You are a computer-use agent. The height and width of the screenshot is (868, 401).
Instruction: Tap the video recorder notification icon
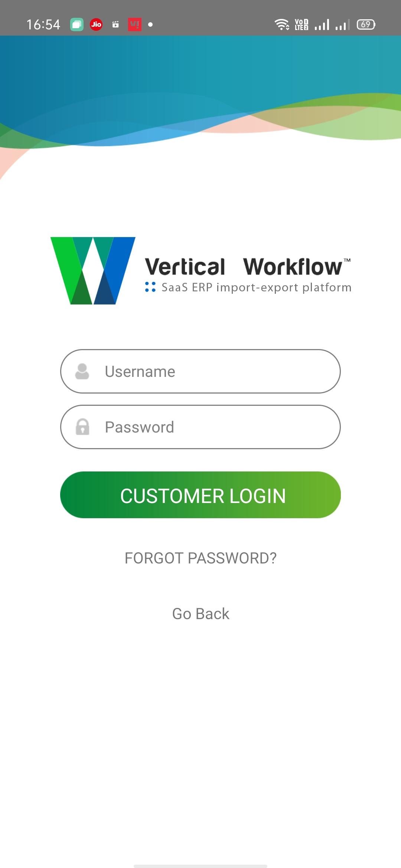pyautogui.click(x=115, y=24)
